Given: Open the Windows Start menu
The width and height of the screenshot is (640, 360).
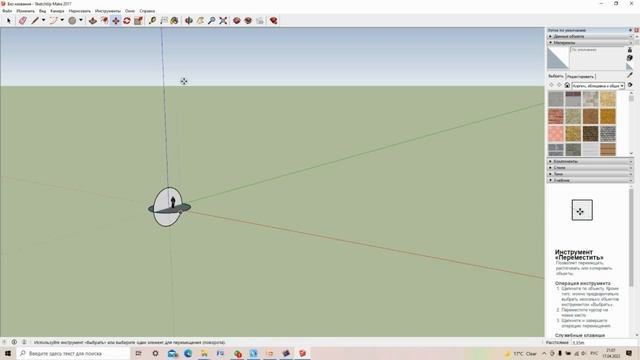Looking at the screenshot, I should click(x=8, y=353).
